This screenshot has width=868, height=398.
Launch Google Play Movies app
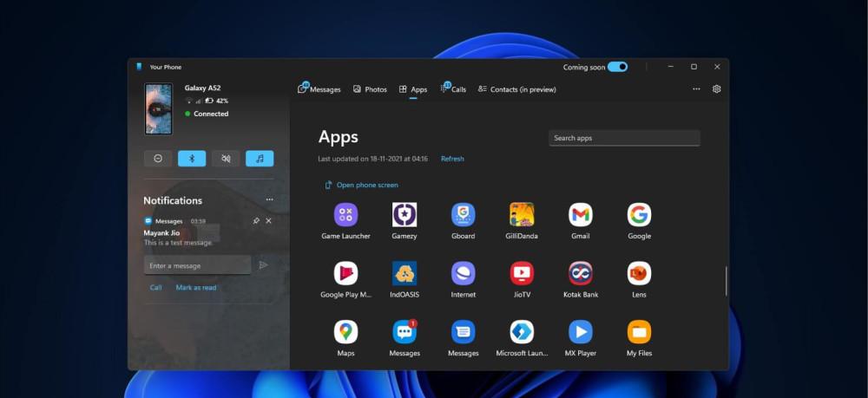click(346, 274)
